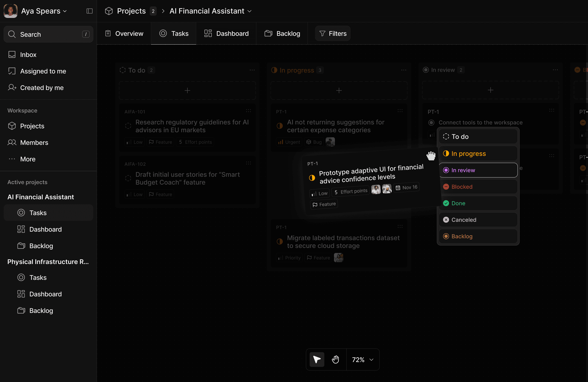
Task: Collapse sidebar with panel toggle icon
Action: 89,11
